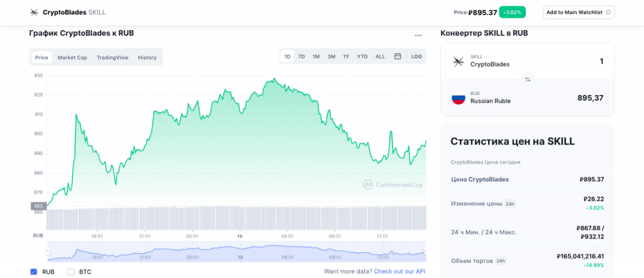Click the 24h badge beside Изменение цены
The image size is (644, 278).
point(509,204)
